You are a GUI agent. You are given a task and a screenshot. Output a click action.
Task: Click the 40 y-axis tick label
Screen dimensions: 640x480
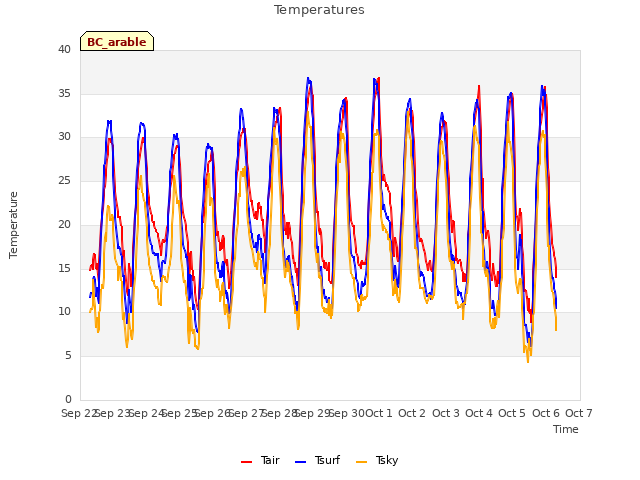coord(64,49)
